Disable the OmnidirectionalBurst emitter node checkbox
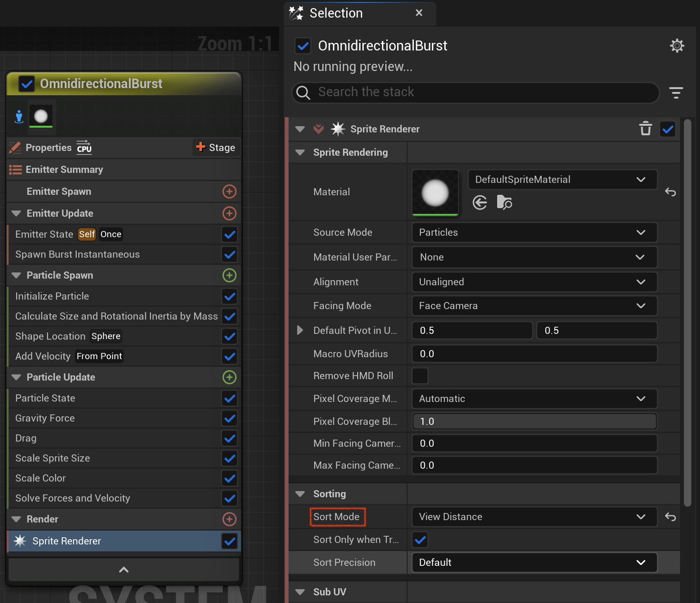 pos(27,84)
